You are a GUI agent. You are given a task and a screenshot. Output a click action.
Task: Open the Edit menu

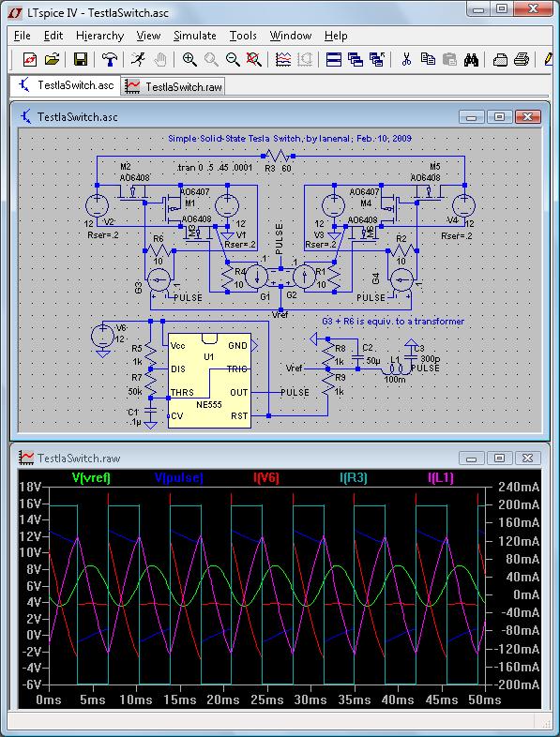tap(53, 36)
